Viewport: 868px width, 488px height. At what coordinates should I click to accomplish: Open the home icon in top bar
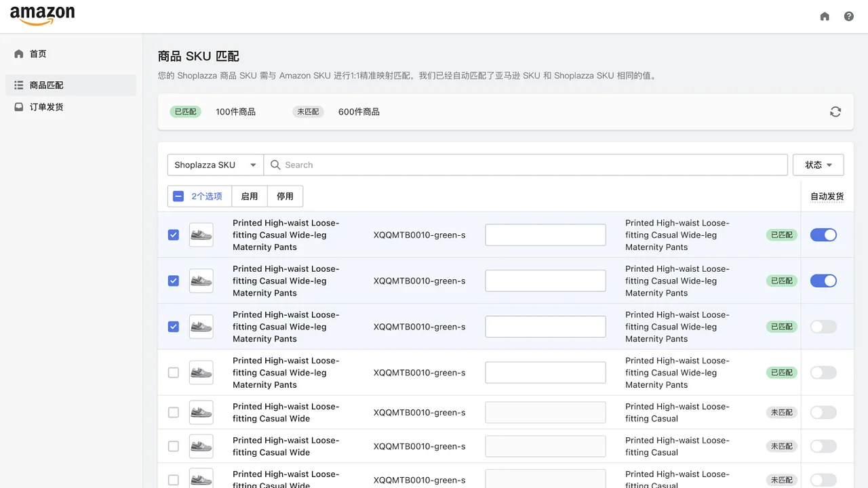click(825, 16)
